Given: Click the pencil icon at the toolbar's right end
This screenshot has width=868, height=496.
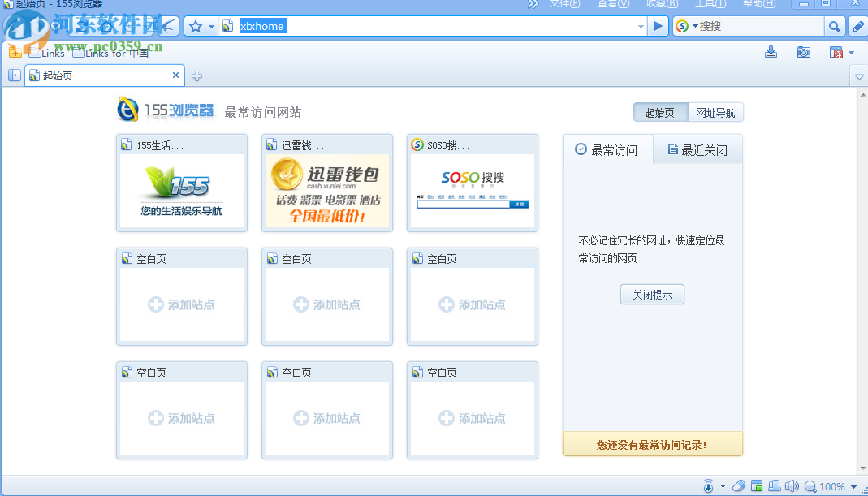Looking at the screenshot, I should 858,26.
